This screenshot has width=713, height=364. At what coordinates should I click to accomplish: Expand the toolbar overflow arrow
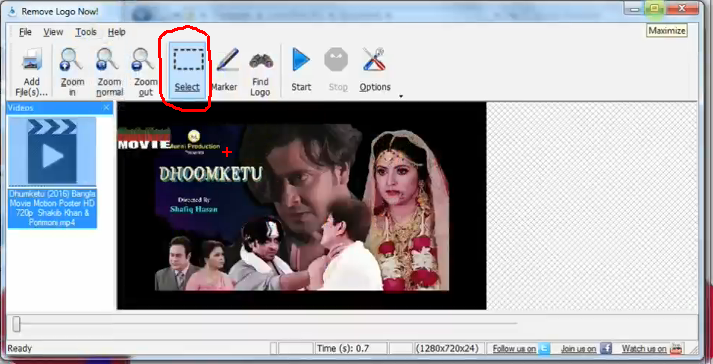coord(401,96)
